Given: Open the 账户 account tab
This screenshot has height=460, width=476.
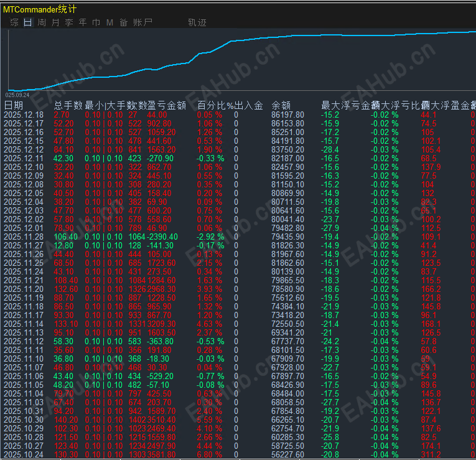Looking at the screenshot, I should coord(142,22).
